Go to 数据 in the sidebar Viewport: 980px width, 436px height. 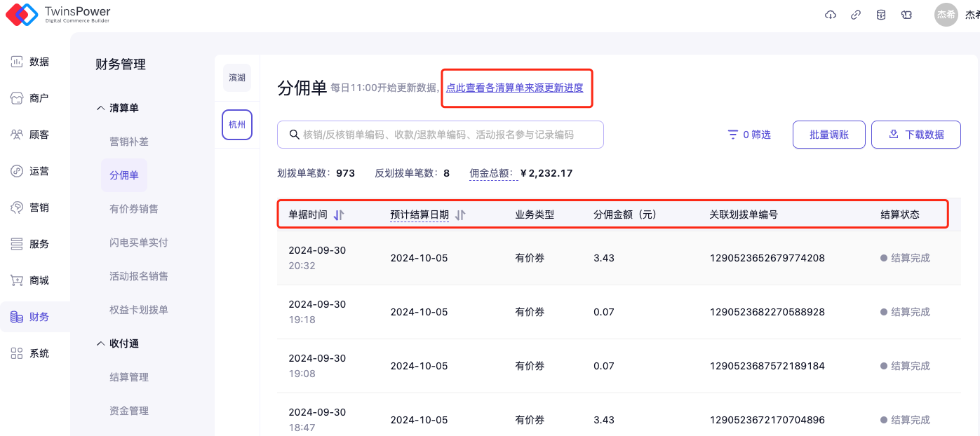31,62
